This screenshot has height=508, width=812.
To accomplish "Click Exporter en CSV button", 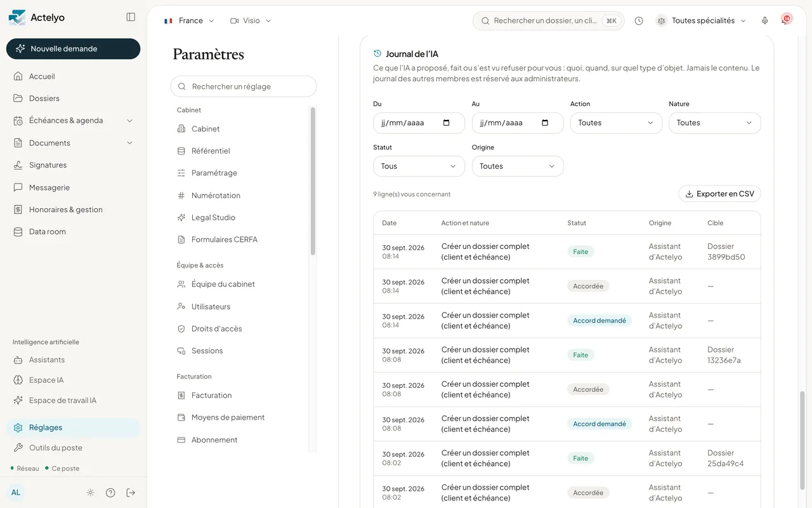I will point(720,194).
